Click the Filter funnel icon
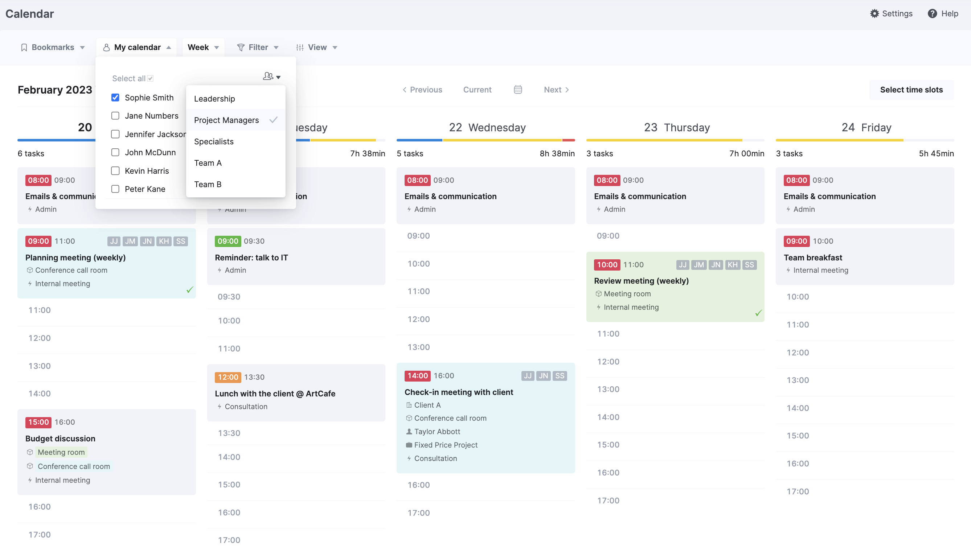The width and height of the screenshot is (971, 560). [x=241, y=47]
